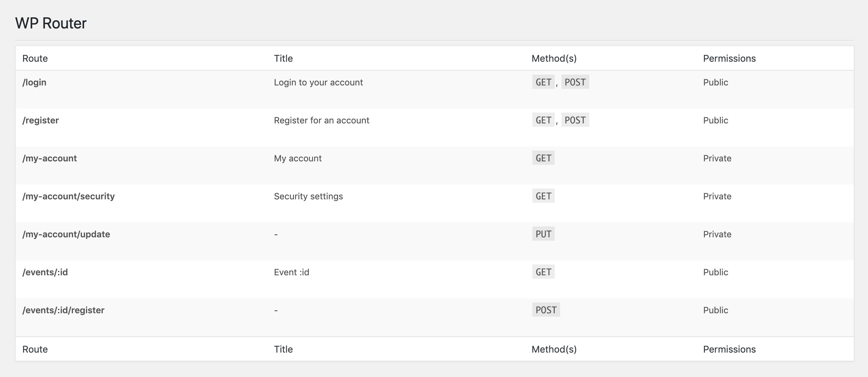Screen dimensions: 868x377
Task: Click the PUT method badge
Action: [543, 234]
